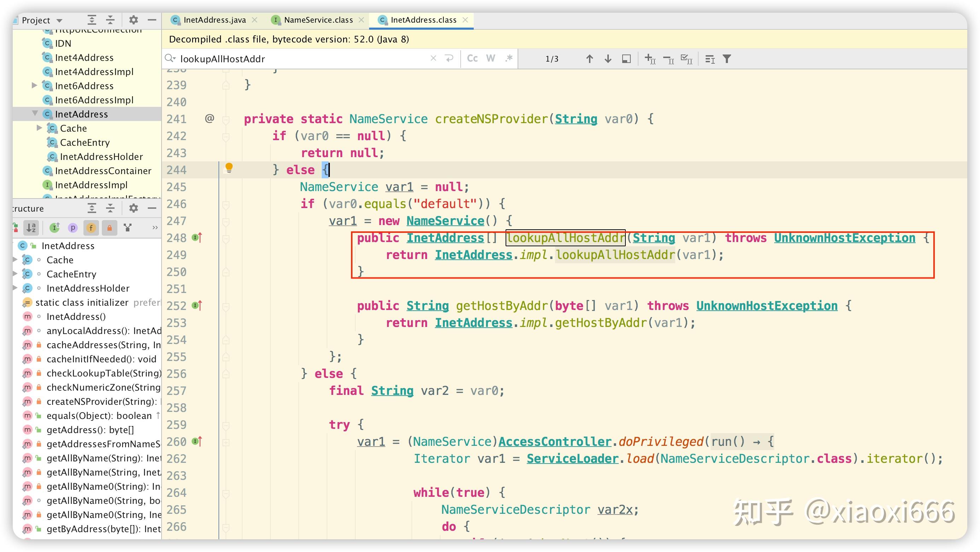Open the search filter funnel options
This screenshot has width=980, height=552.
pyautogui.click(x=727, y=58)
